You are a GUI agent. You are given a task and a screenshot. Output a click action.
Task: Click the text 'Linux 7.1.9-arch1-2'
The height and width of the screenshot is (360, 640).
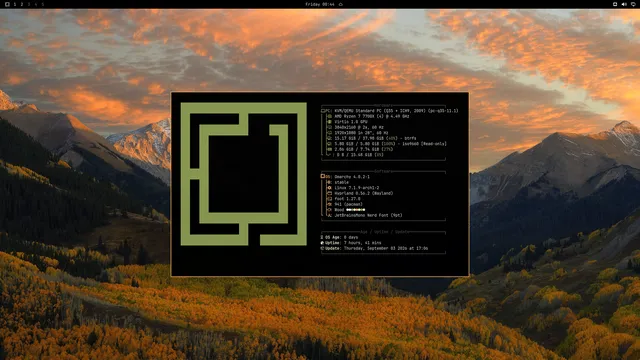click(357, 188)
